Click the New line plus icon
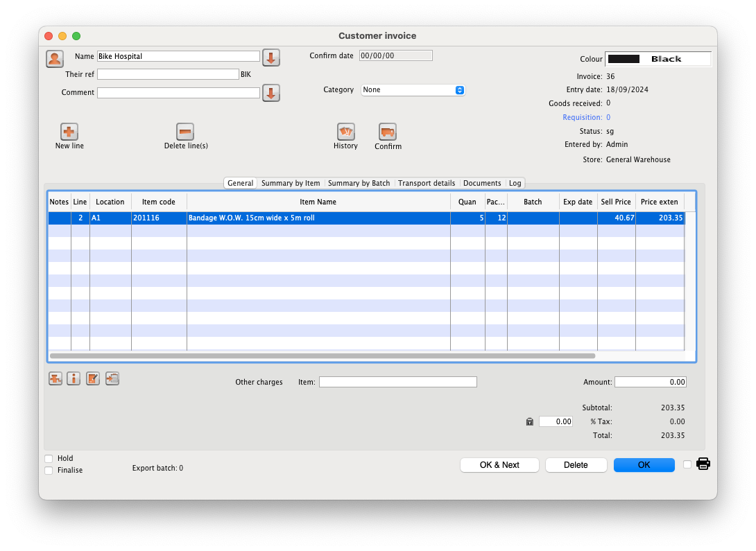This screenshot has width=756, height=551. click(69, 132)
